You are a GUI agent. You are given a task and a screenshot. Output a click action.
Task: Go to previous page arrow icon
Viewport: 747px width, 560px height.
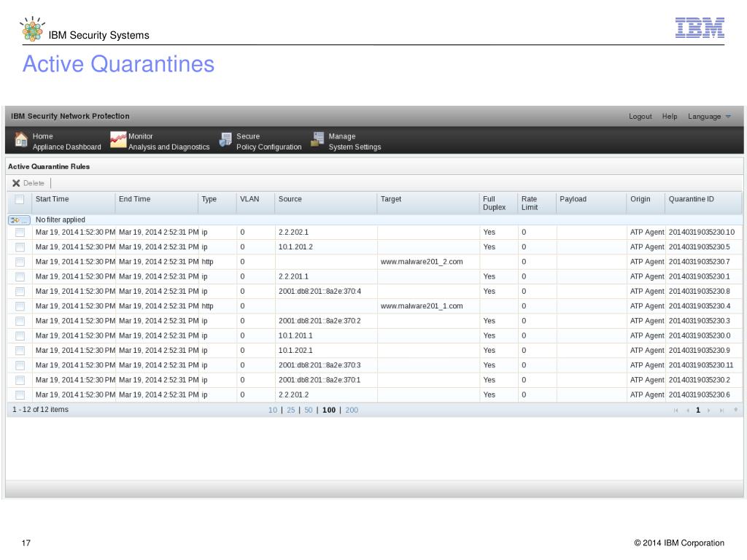(x=687, y=411)
